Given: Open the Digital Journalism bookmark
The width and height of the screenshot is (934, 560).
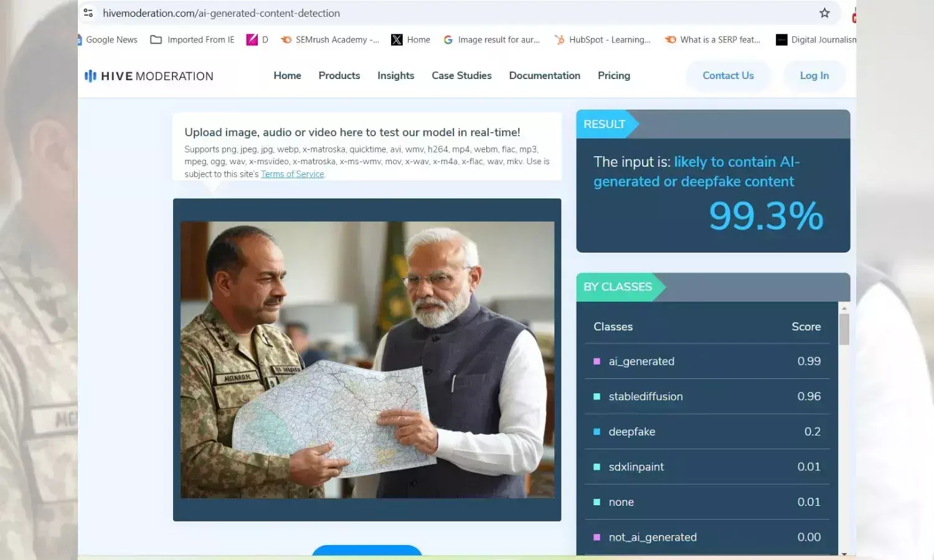Looking at the screenshot, I should click(x=816, y=40).
